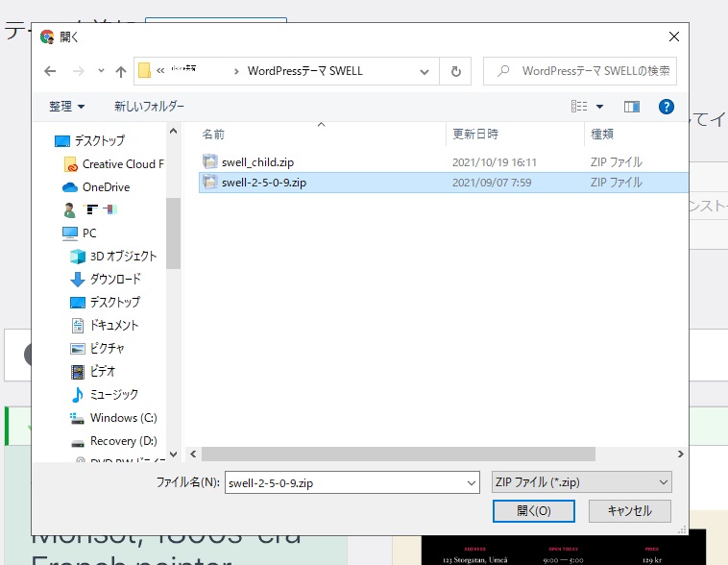Click date 2021/09/07 7:59 cell
The height and width of the screenshot is (565, 728).
pos(492,183)
